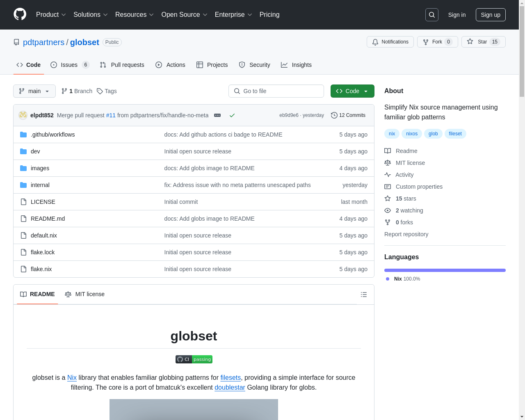Image resolution: width=525 pixels, height=420 pixels.
Task: Switch to the Projects tab
Action: click(x=212, y=65)
